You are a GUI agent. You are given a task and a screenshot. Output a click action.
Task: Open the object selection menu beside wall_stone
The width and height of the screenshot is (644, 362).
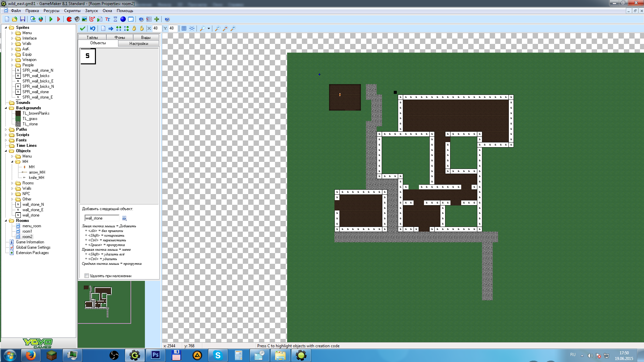coord(124,218)
